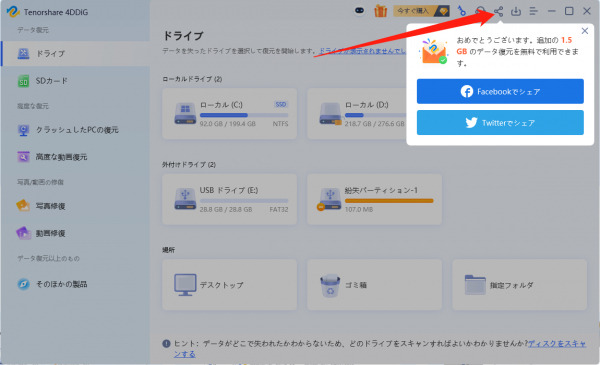This screenshot has height=365, width=600.
Task: Share via Twitterでシェア button
Action: pos(500,122)
